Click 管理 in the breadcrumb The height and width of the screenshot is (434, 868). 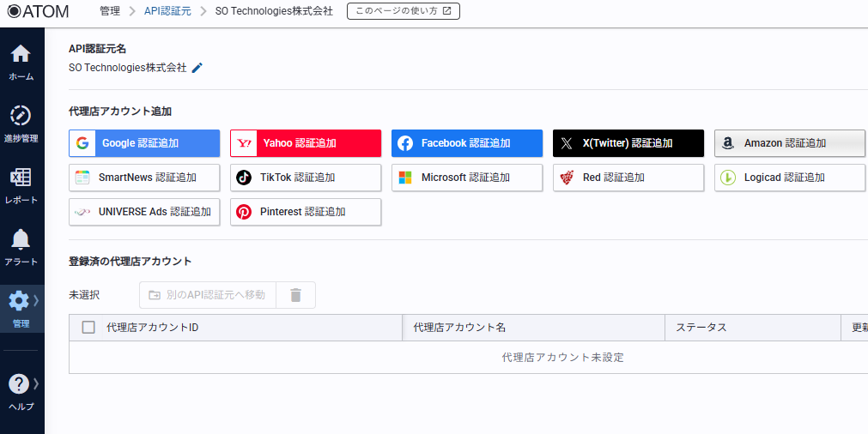click(x=110, y=11)
